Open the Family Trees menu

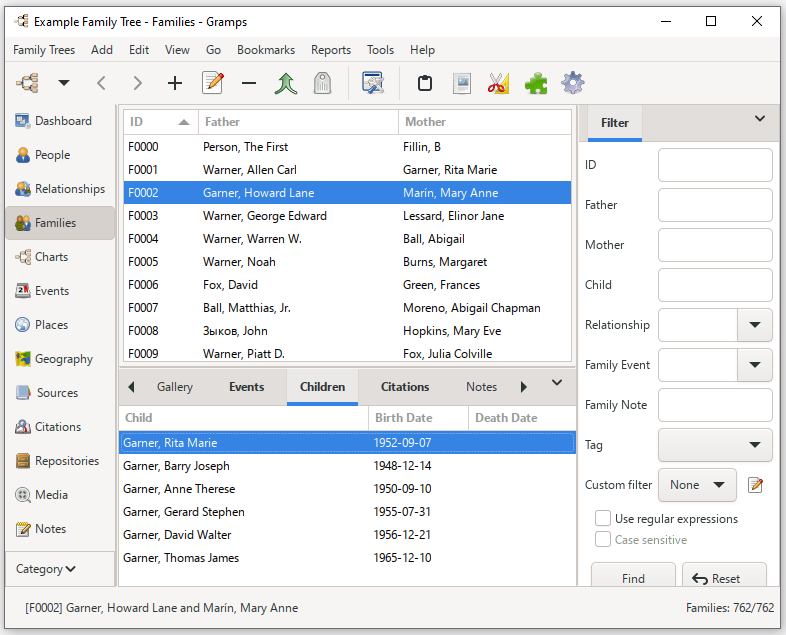44,50
